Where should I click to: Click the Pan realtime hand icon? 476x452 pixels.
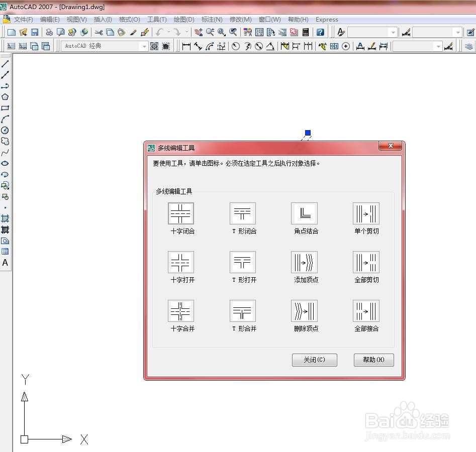(x=199, y=32)
